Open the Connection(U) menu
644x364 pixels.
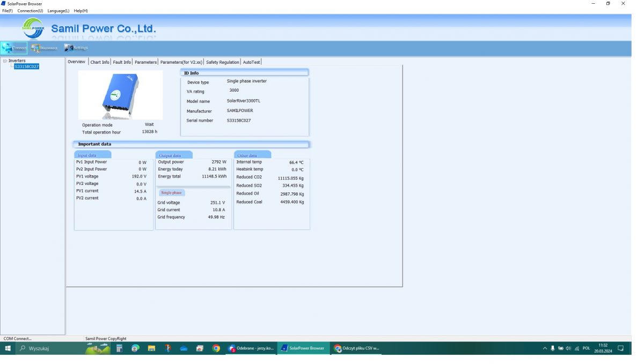(30, 11)
